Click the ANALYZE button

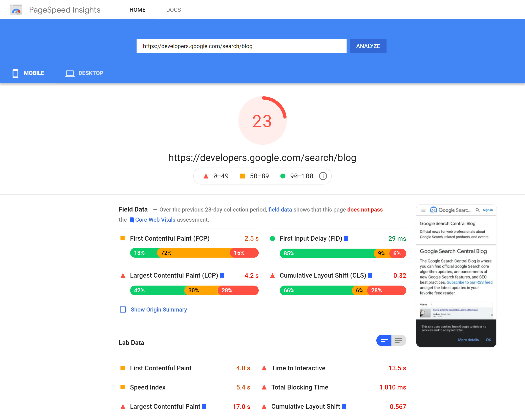tap(368, 46)
